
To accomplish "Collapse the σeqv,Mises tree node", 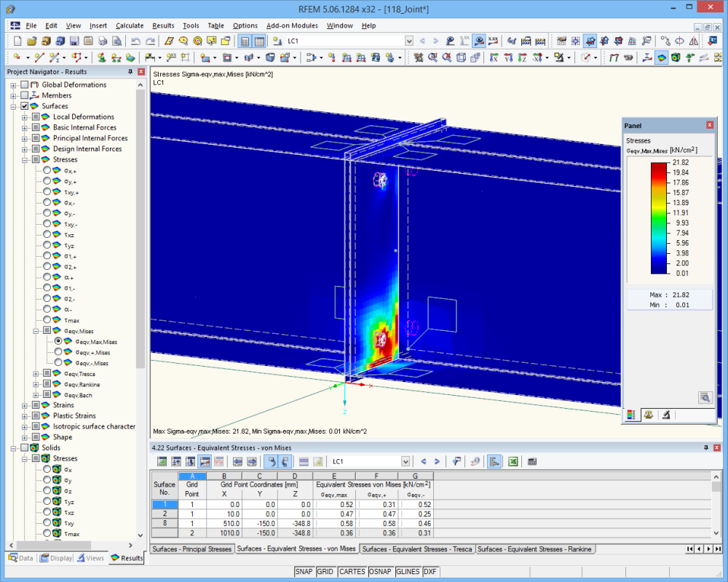I will coord(36,331).
